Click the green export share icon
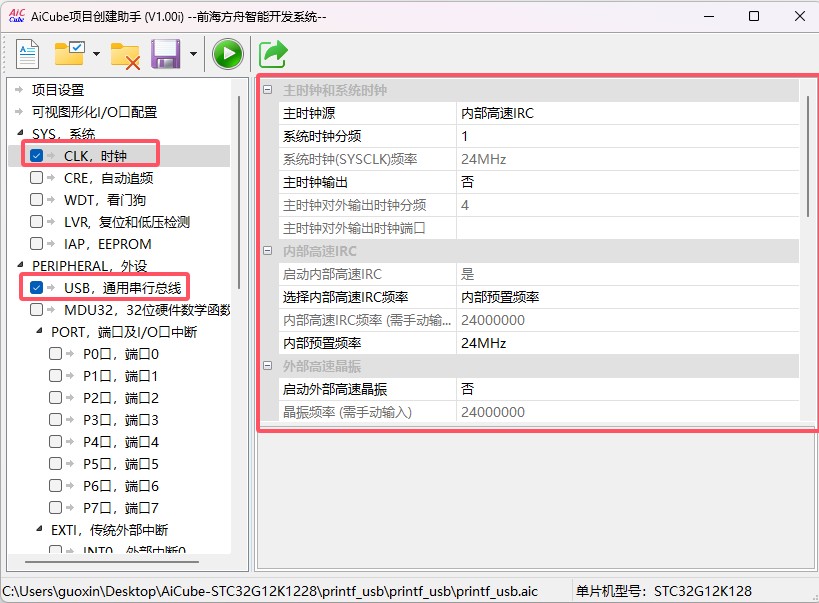 (273, 54)
